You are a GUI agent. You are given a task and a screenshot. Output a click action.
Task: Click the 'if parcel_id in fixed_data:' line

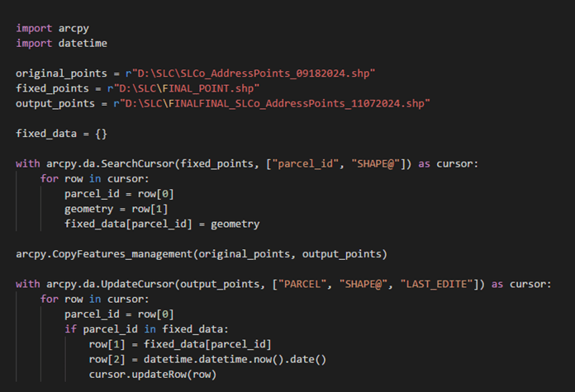[x=142, y=329]
